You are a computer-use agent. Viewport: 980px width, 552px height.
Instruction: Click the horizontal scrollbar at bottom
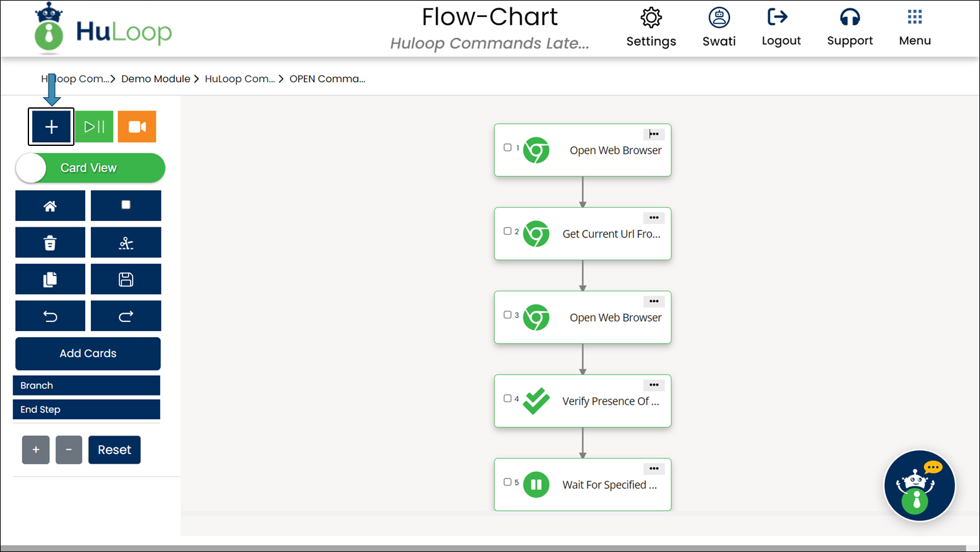click(x=483, y=548)
